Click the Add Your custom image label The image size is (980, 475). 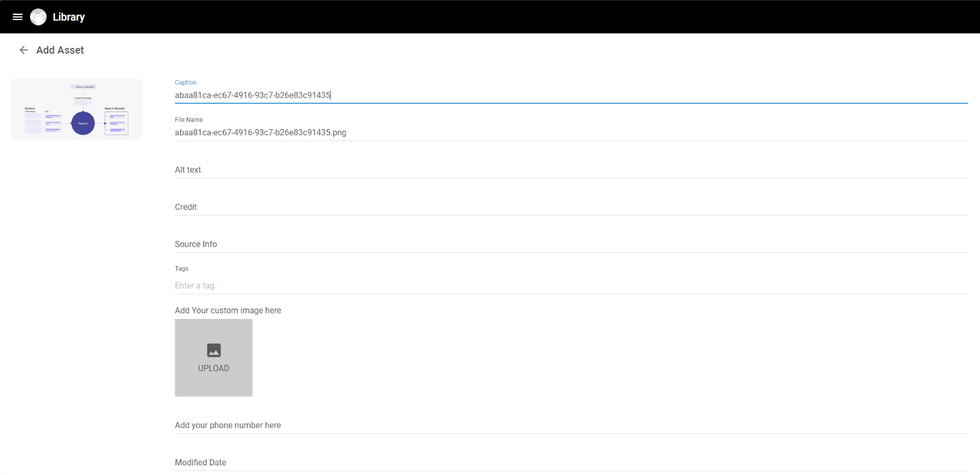pos(228,310)
